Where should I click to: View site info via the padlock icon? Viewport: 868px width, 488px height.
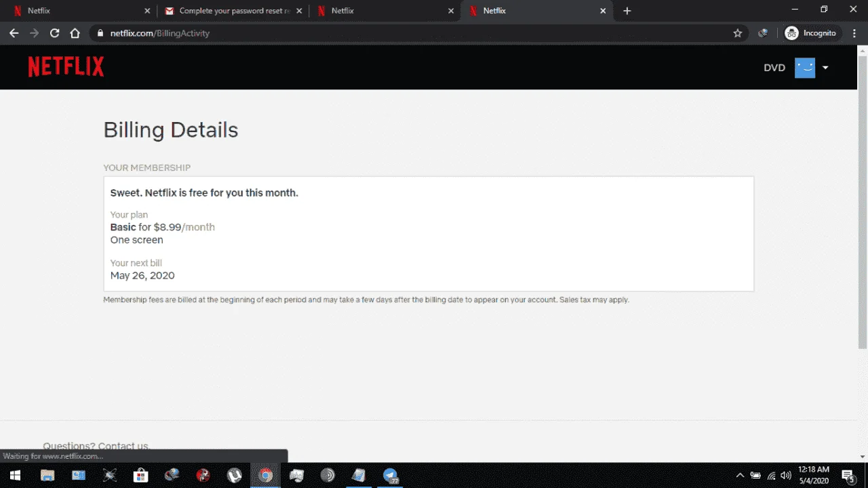[x=100, y=33]
